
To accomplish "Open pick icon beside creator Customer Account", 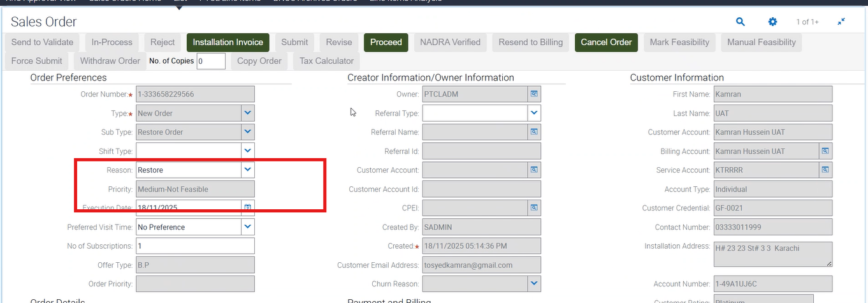I will 534,170.
